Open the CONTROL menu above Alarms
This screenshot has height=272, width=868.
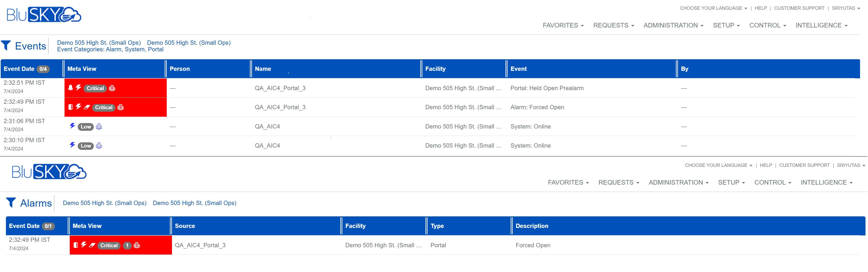(x=773, y=183)
